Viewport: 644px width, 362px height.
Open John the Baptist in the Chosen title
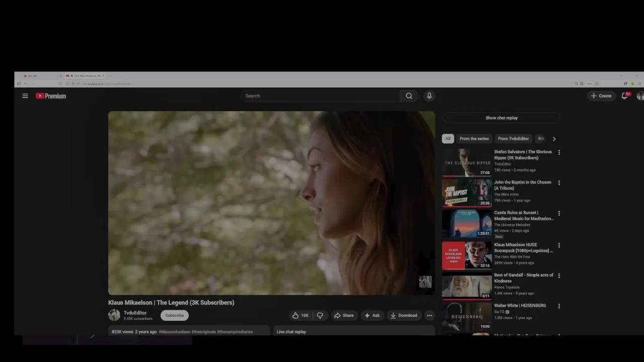(x=523, y=186)
